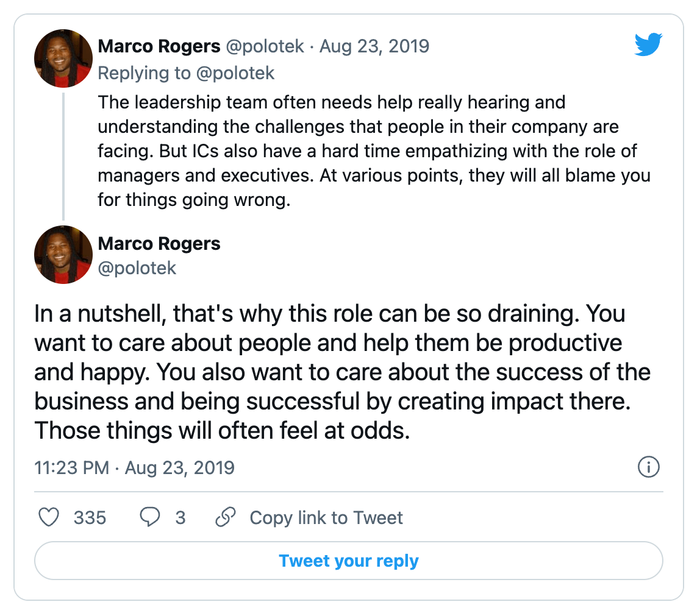
Task: Open the parent tweet about the leadership team
Action: coord(374,151)
